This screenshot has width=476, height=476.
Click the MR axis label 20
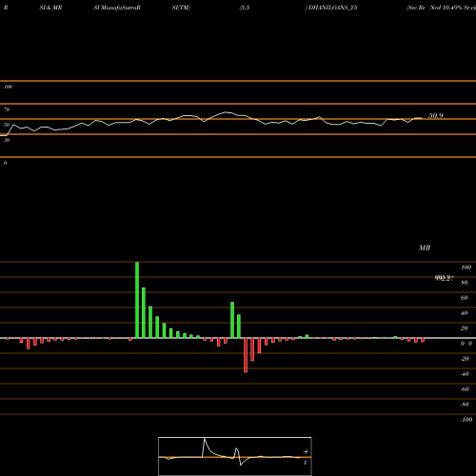(x=465, y=328)
